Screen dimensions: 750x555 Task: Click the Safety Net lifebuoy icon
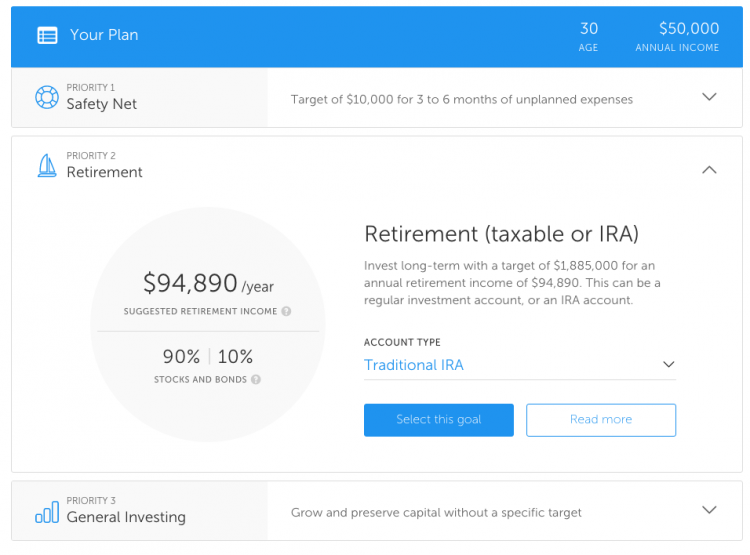(47, 98)
